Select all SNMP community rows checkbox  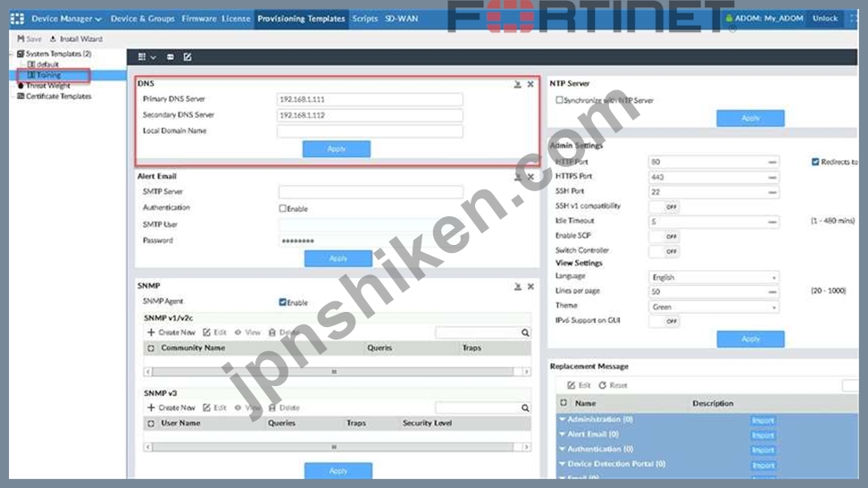tap(151, 348)
